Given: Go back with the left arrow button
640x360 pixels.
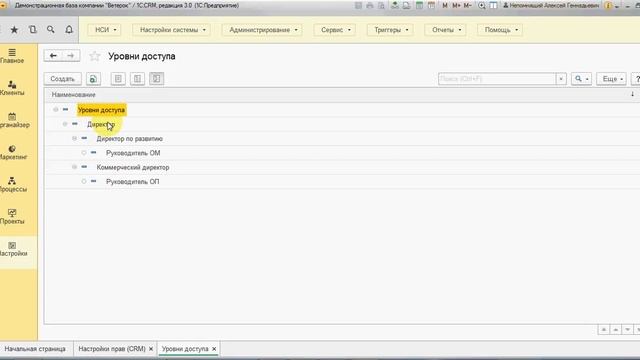Looking at the screenshot, I should (53, 56).
